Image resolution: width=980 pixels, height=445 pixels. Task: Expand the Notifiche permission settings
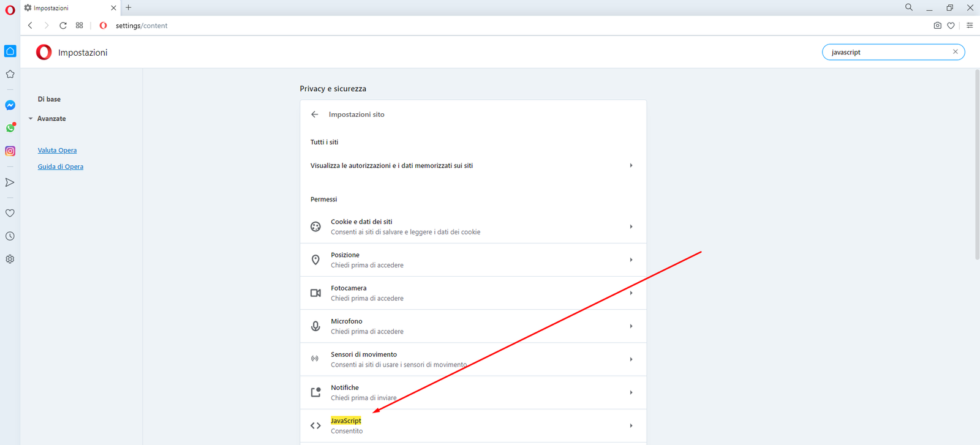[x=473, y=392]
